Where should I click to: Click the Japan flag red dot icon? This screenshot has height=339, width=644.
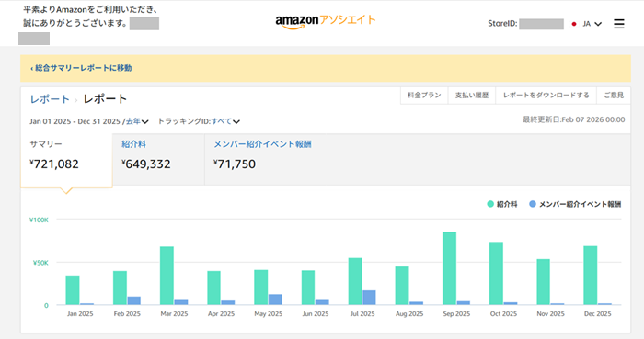(574, 24)
